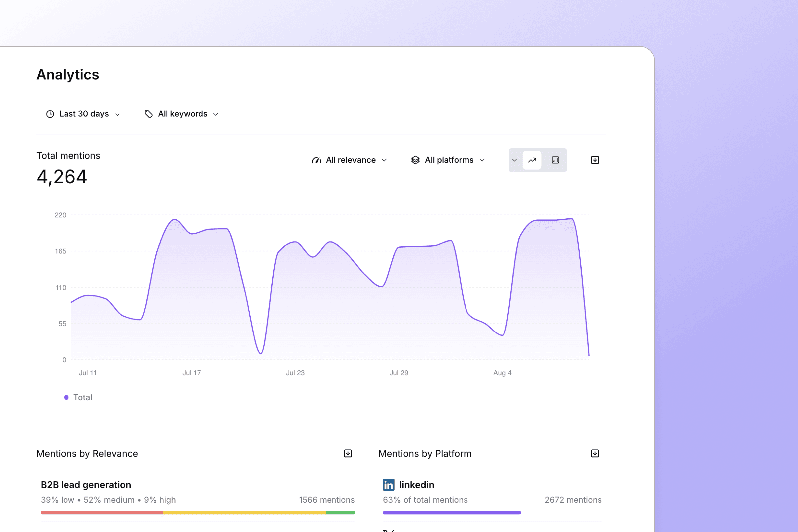Screen dimensions: 798x532
Task: Click the chevron icon in the chart view switcher
Action: pos(515,160)
